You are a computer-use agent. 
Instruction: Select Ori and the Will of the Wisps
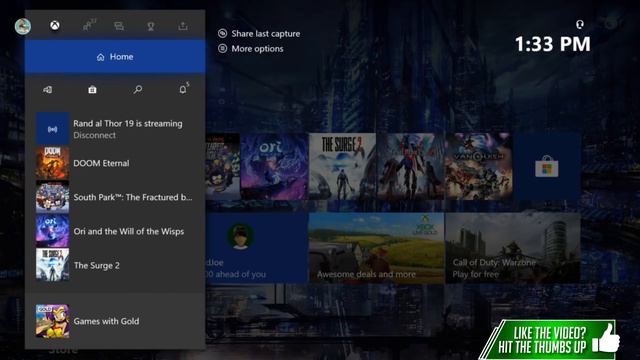[115, 231]
